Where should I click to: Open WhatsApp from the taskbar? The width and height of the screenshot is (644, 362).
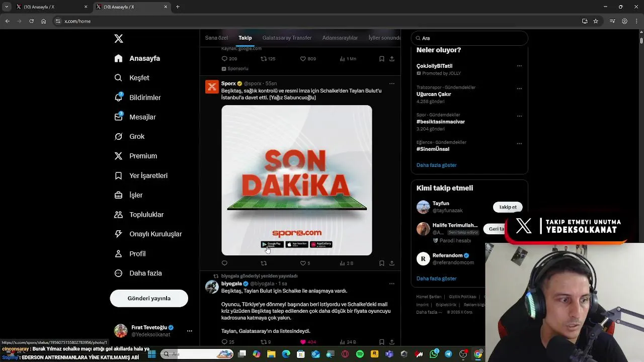tap(434, 354)
